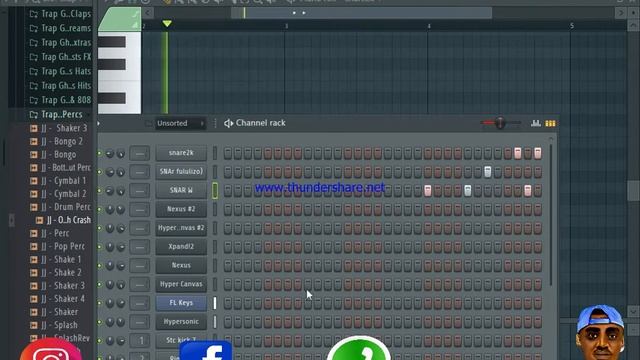Preview the JJ - Shaker 4 sample
This screenshot has width=640, height=360.
pyautogui.click(x=63, y=298)
